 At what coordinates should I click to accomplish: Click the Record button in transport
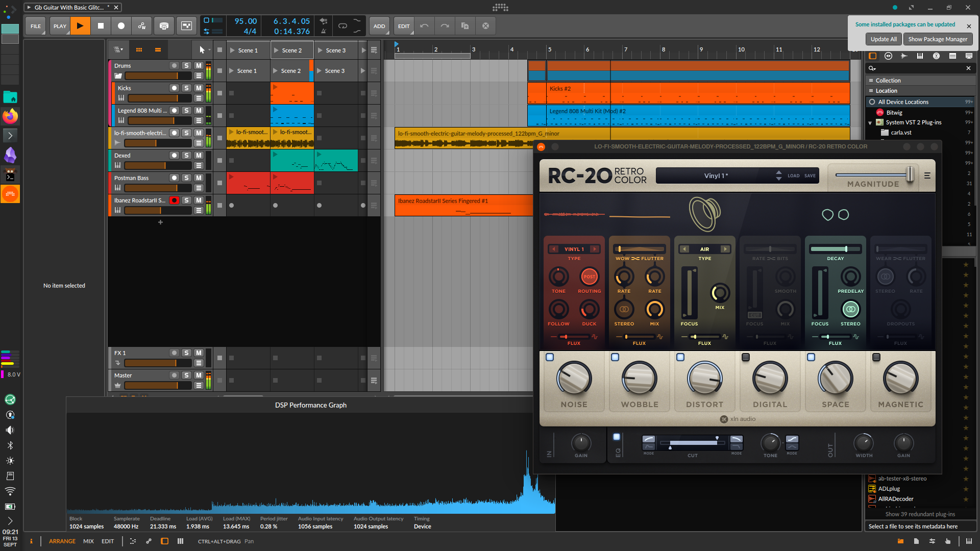pyautogui.click(x=121, y=26)
